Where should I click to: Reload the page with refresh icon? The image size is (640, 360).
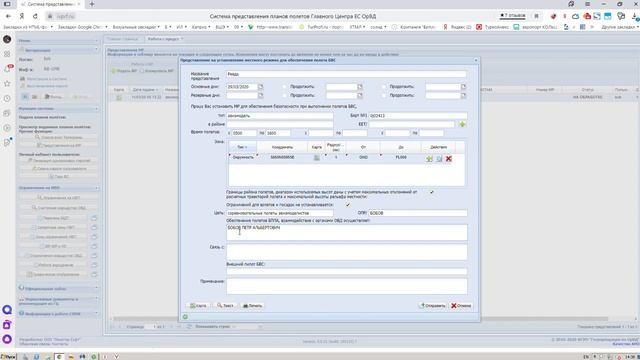click(x=36, y=16)
